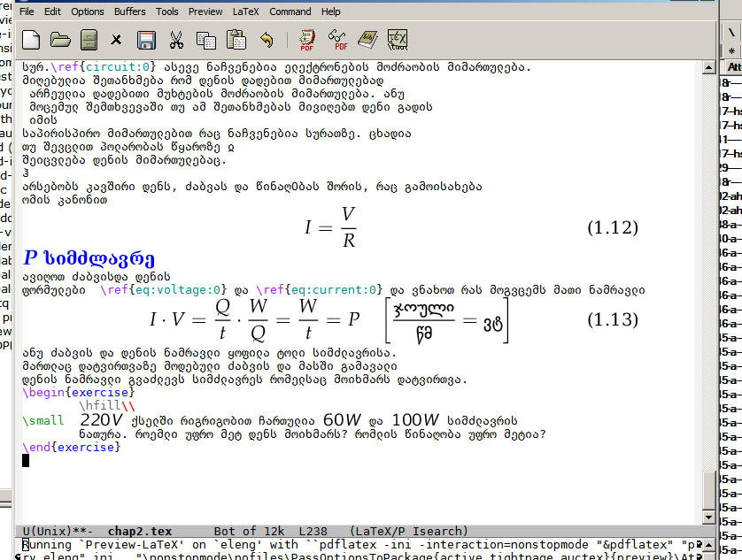The width and height of the screenshot is (742, 560).
Task: Open the Preview menu
Action: [205, 12]
